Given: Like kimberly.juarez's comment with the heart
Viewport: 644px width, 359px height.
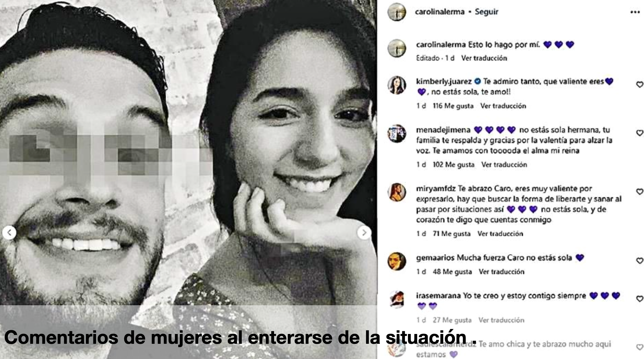Looking at the screenshot, I should 639,85.
